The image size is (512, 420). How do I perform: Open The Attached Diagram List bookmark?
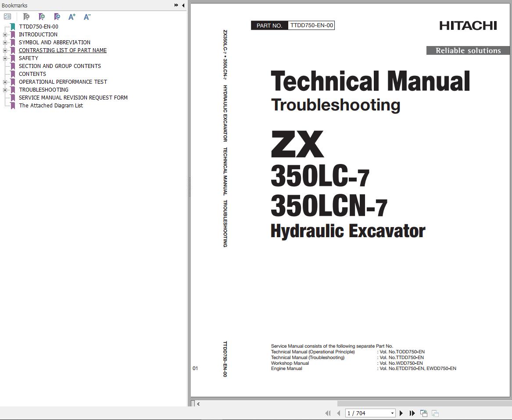point(51,105)
